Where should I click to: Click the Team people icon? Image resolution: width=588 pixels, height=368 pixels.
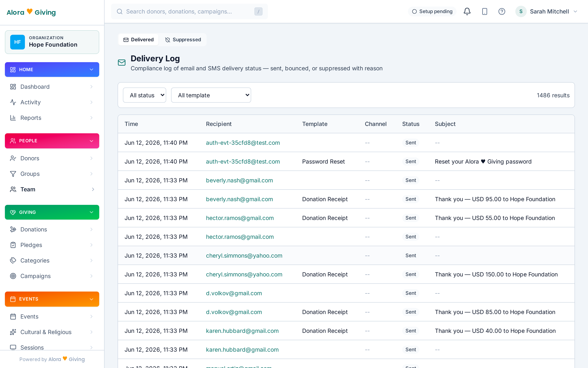pos(13,189)
